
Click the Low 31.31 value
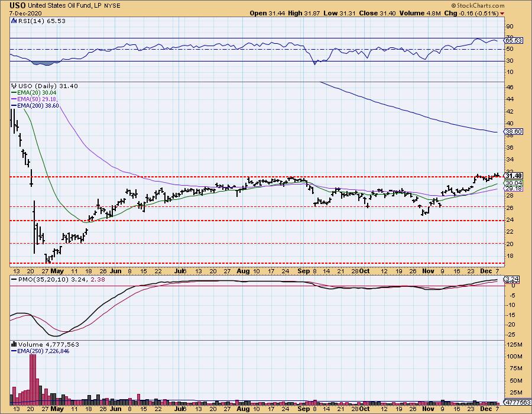tap(339, 13)
